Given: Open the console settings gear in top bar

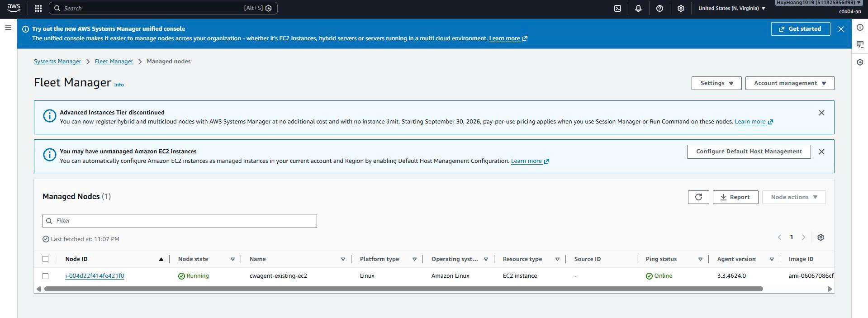Looking at the screenshot, I should click(681, 8).
